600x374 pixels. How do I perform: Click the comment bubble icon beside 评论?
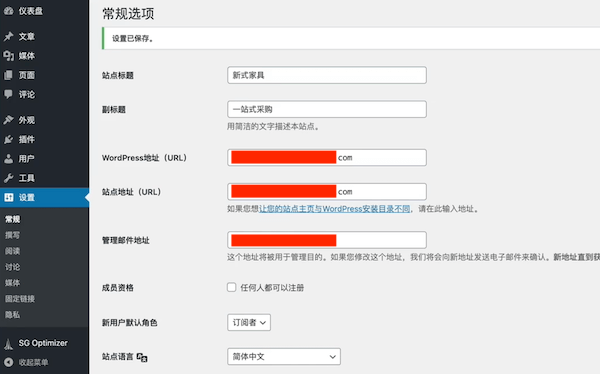tap(8, 94)
